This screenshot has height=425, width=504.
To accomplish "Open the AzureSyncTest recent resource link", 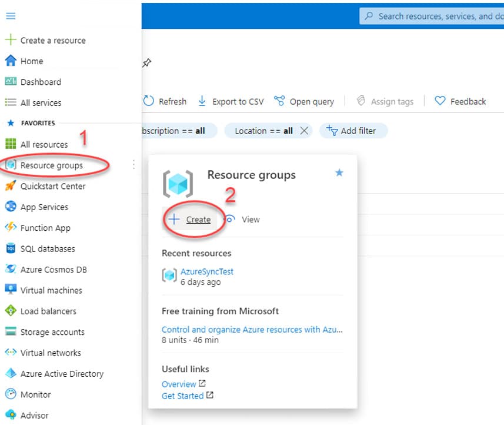I will click(x=206, y=271).
